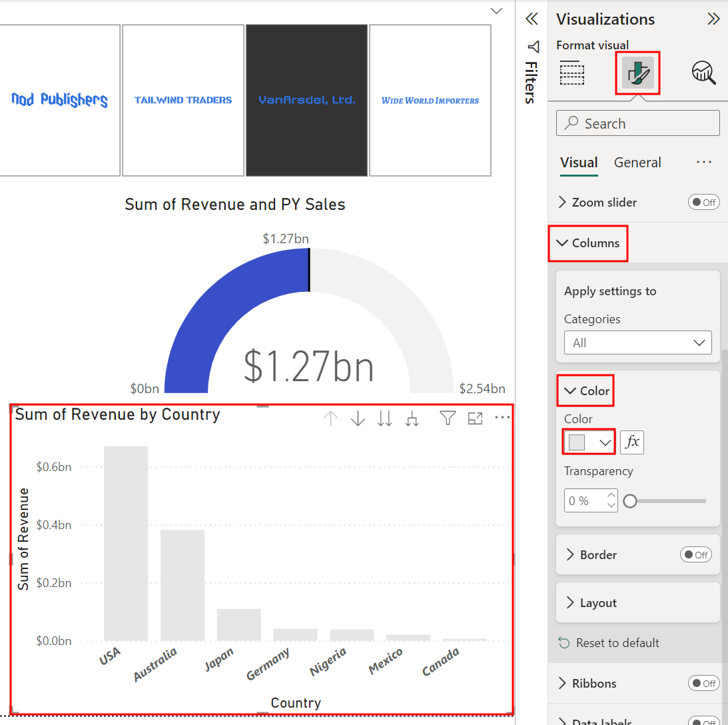Open the column color picker dropdown

[589, 442]
